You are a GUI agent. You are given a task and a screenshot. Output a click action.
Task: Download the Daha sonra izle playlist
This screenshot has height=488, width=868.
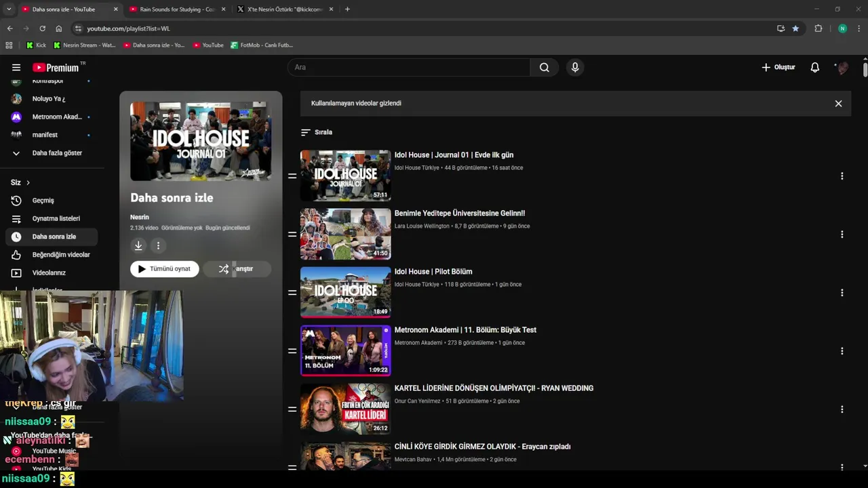click(x=138, y=245)
